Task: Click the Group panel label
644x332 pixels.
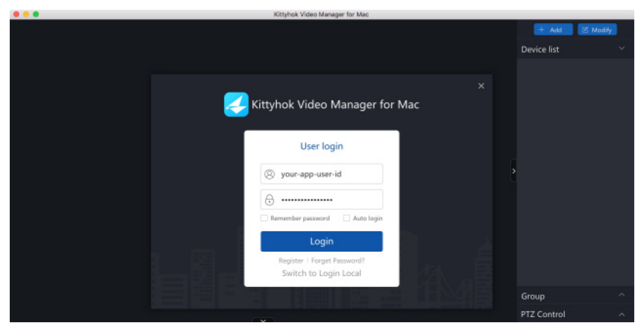Action: (x=533, y=296)
